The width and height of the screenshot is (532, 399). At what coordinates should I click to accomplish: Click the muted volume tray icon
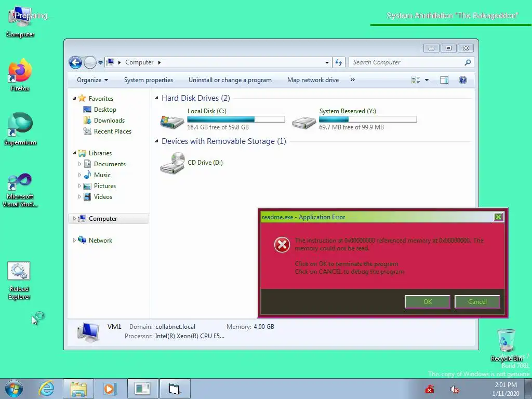click(454, 390)
